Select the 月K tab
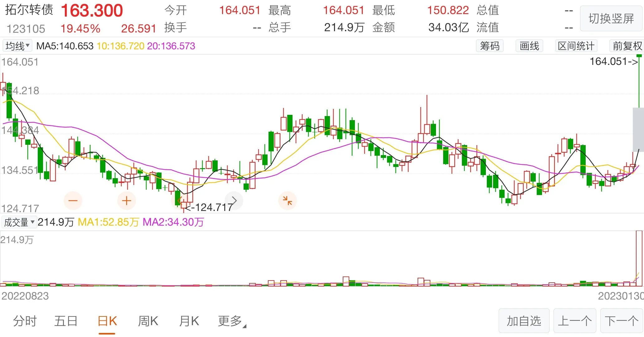This screenshot has width=644, height=337. coord(189,321)
